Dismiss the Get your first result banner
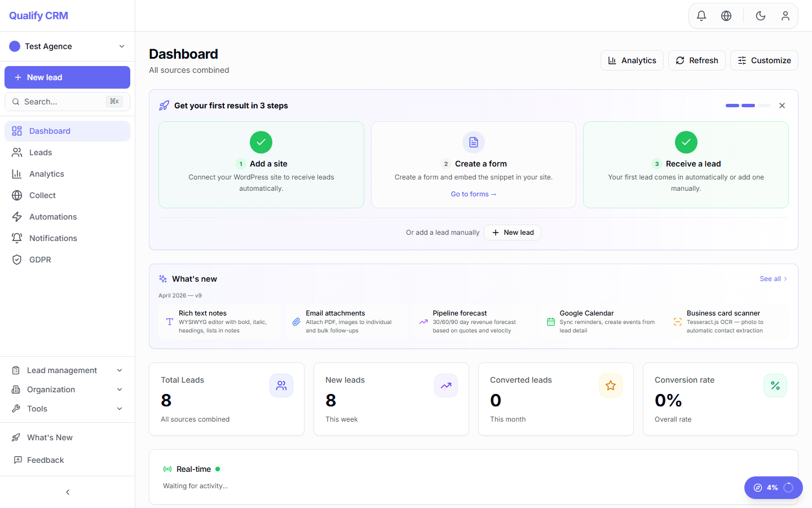The width and height of the screenshot is (812, 508). click(782, 106)
